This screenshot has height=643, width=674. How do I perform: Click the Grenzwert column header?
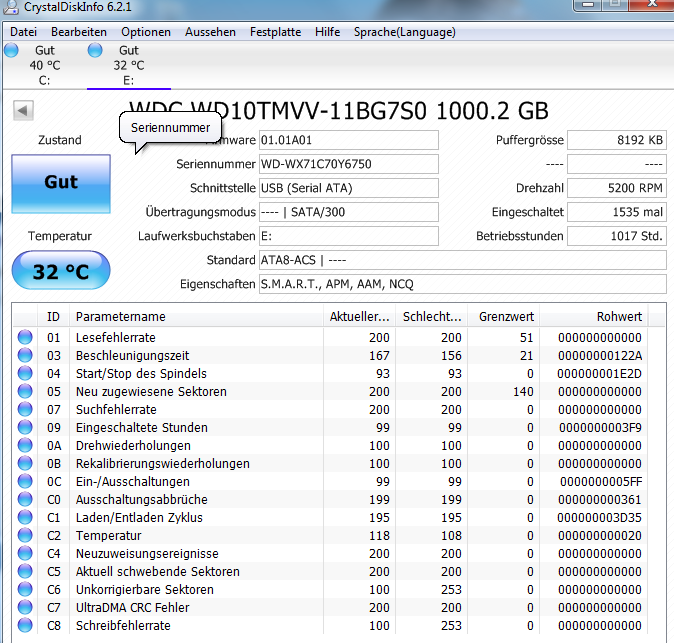point(504,317)
